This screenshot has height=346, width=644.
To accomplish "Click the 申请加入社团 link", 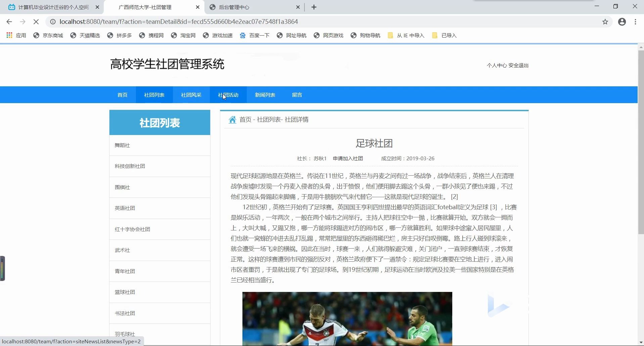I will tap(348, 158).
